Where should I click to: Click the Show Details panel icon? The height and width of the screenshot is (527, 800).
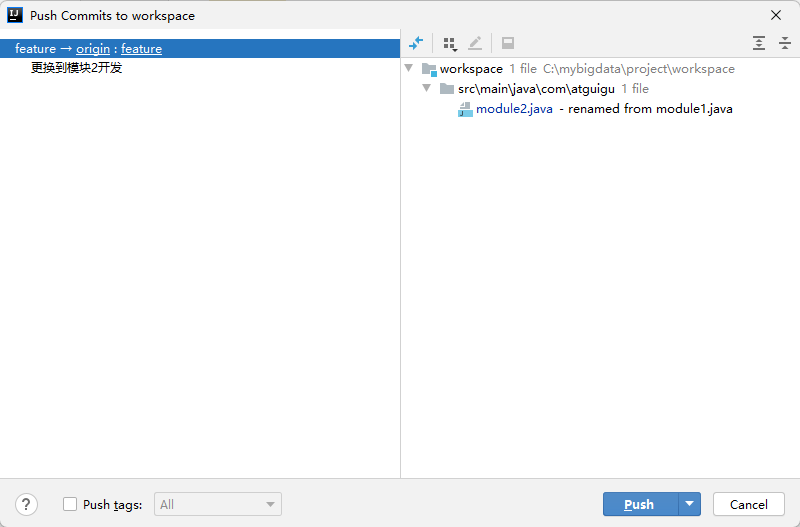508,43
